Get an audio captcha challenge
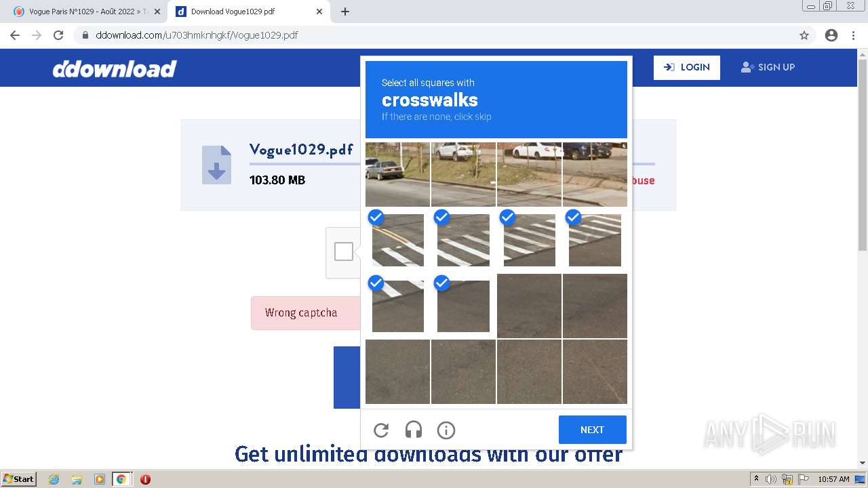This screenshot has width=868, height=488. [414, 430]
